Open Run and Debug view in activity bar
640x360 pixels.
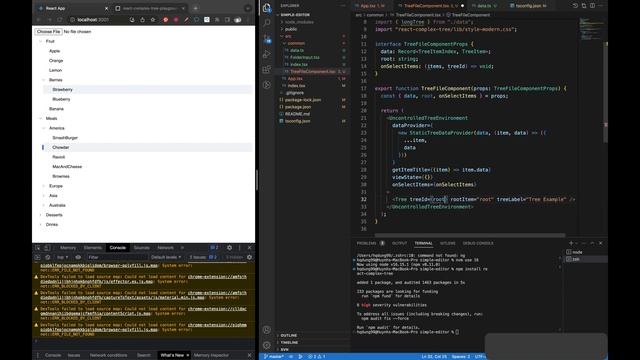tap(267, 54)
